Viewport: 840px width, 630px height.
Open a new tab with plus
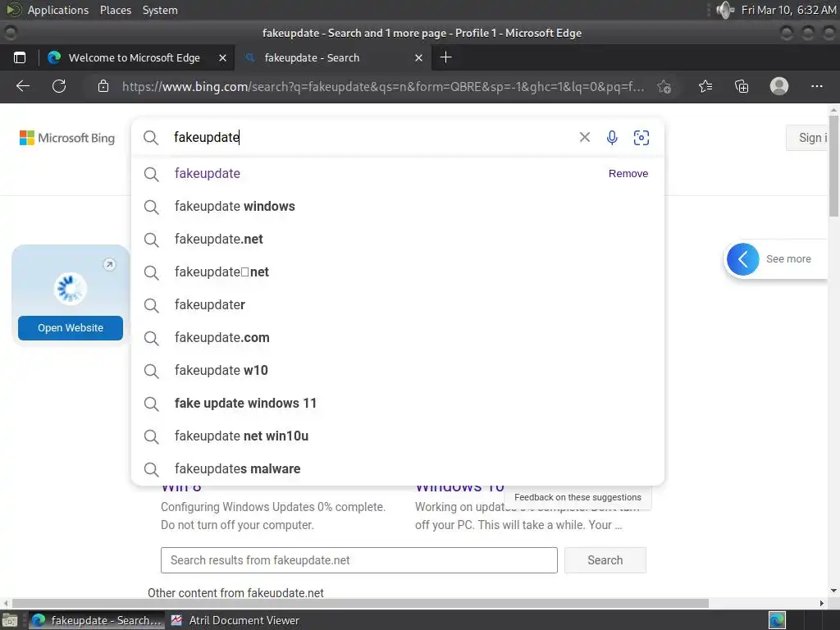[445, 57]
